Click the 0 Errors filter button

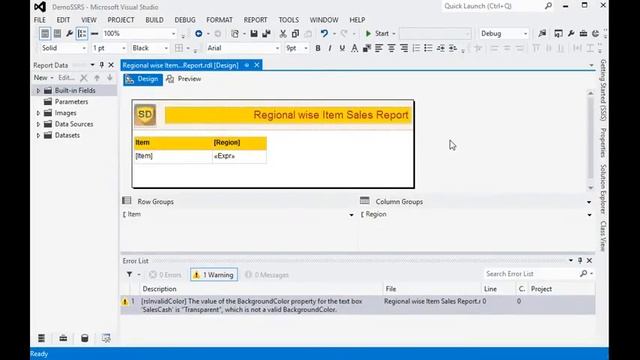click(x=165, y=275)
